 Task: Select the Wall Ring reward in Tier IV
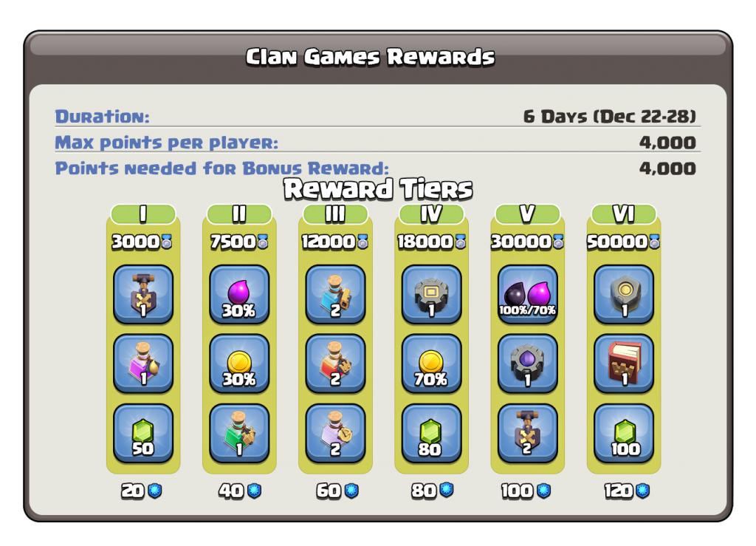coord(431,294)
